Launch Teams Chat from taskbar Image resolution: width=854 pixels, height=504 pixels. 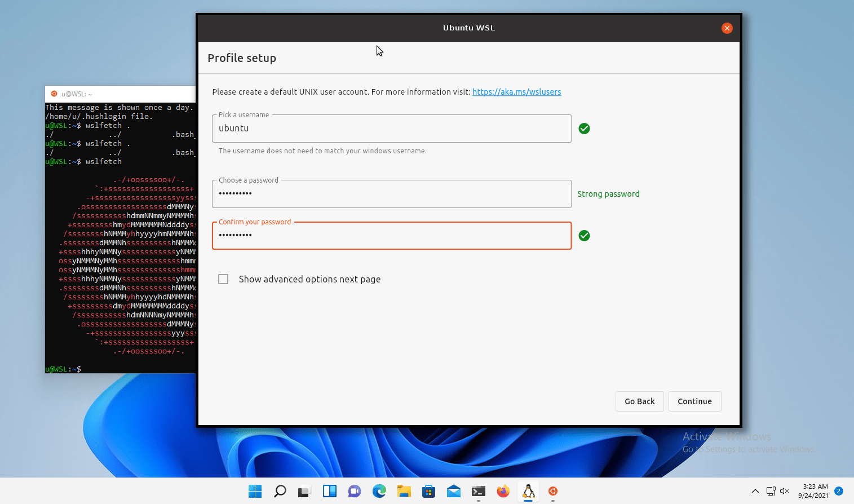point(354,491)
